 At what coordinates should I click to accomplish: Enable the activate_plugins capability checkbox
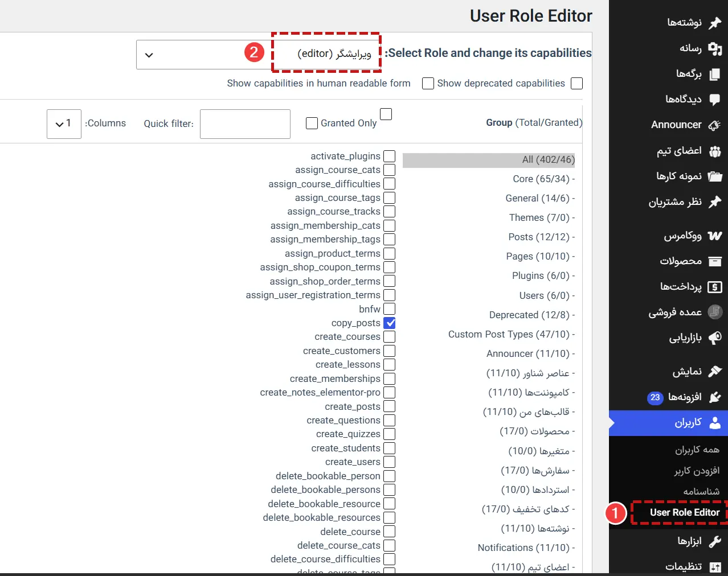pyautogui.click(x=390, y=156)
